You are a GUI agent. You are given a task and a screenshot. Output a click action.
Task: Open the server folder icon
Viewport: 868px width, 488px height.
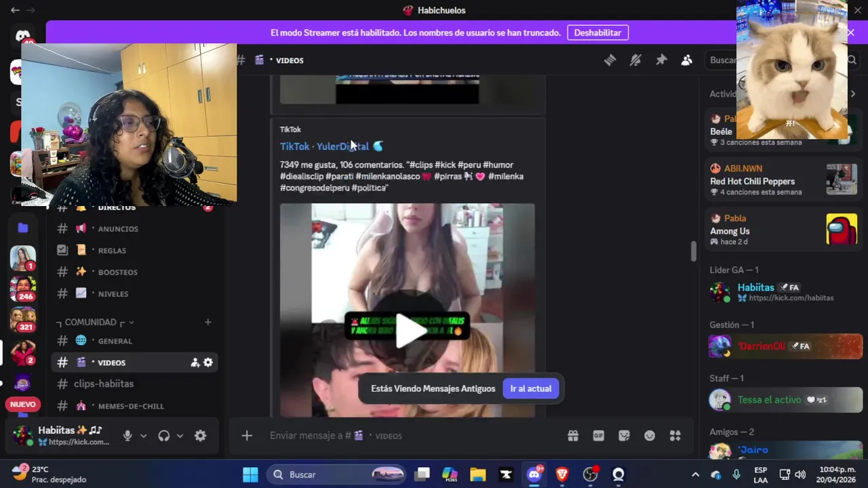(x=23, y=228)
